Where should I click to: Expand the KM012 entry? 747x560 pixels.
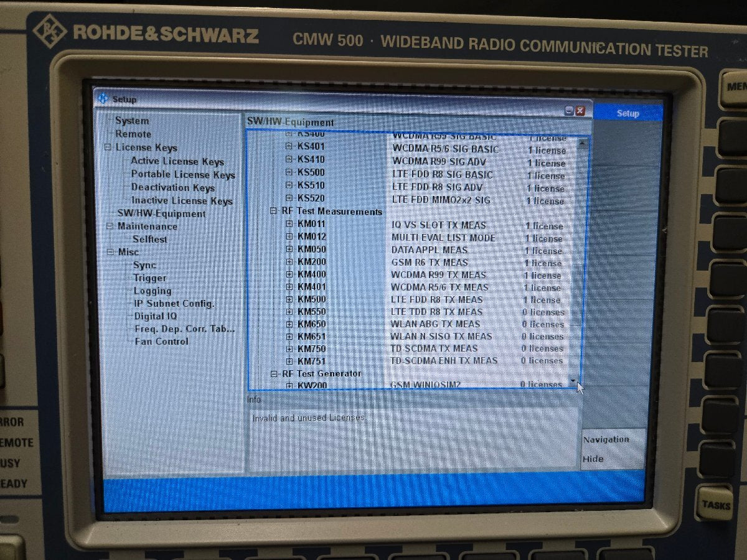[289, 237]
